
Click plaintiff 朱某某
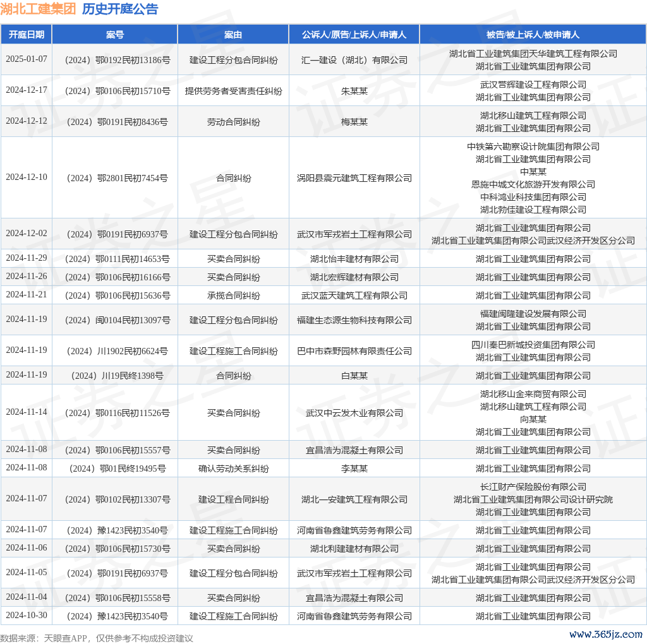click(x=354, y=91)
